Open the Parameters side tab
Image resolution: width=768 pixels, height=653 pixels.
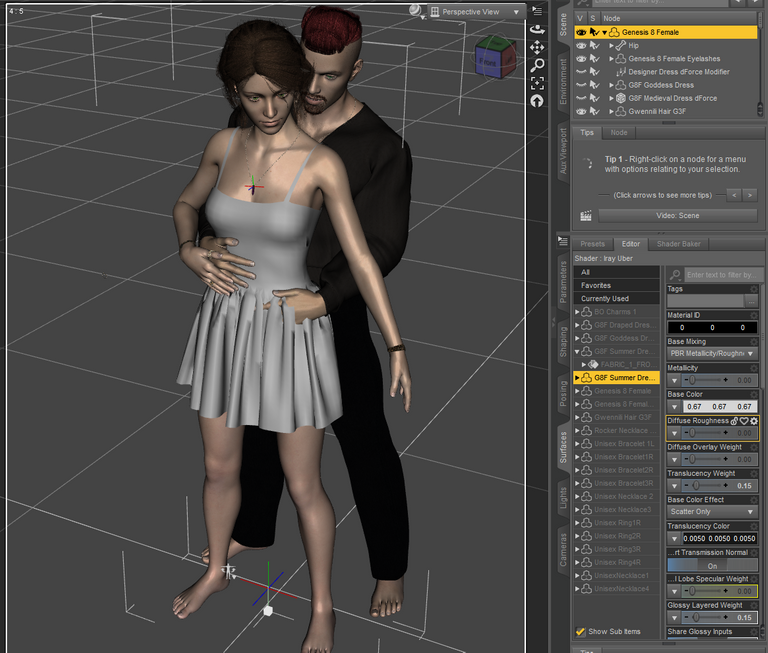click(563, 281)
